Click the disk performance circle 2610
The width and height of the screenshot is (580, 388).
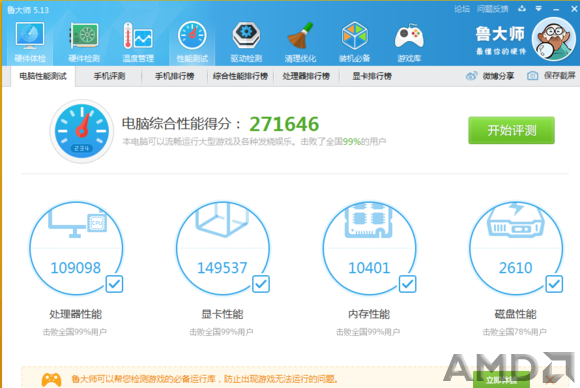(516, 248)
